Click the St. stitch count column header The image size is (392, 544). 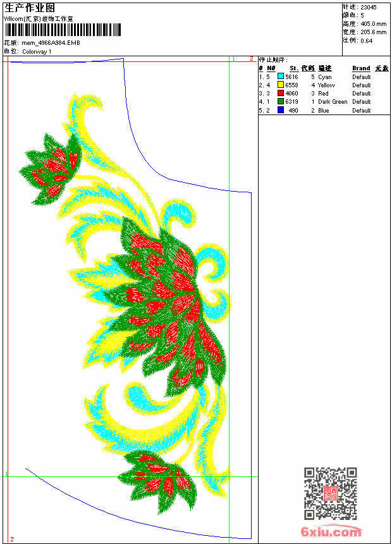[294, 68]
